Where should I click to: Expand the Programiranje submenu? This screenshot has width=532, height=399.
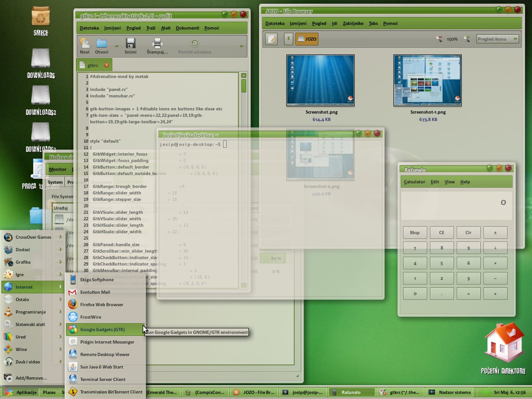coord(33,312)
